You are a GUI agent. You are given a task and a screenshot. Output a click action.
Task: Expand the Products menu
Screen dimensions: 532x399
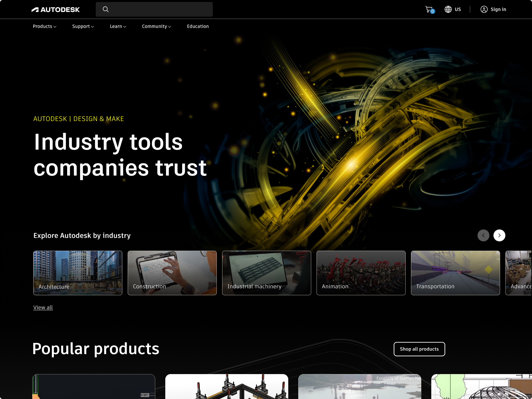[x=45, y=26]
